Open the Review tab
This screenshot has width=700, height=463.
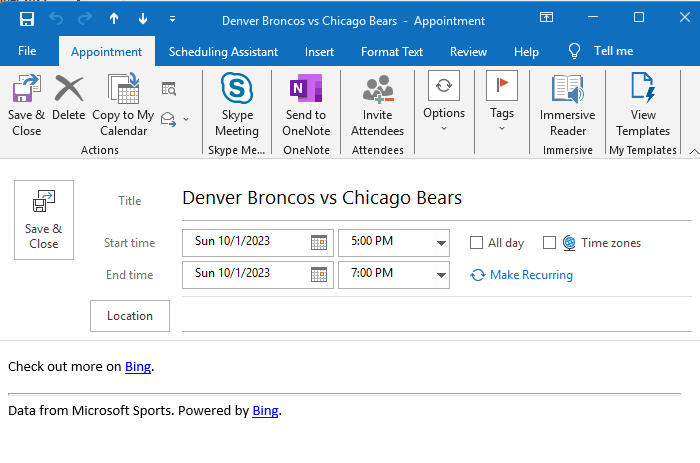click(x=468, y=52)
